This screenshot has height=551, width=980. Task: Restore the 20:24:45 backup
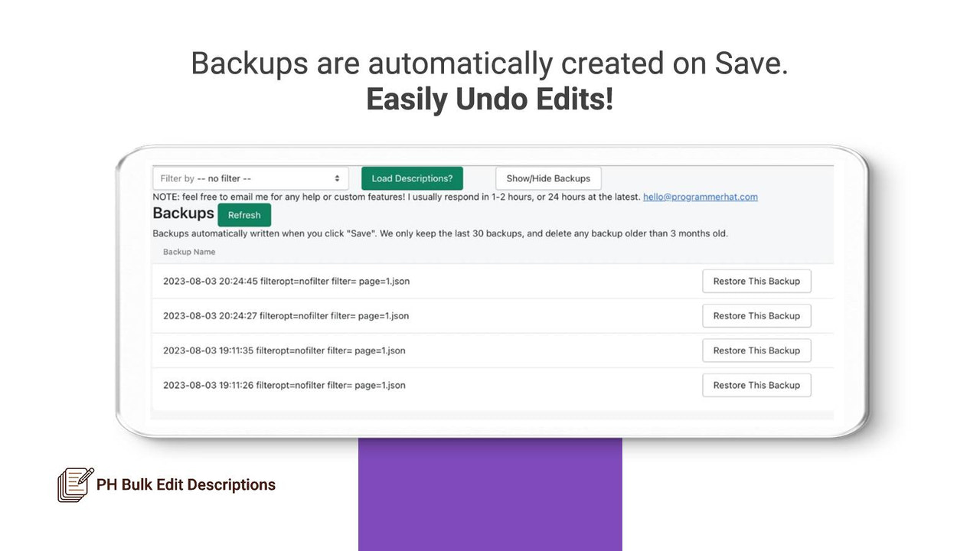click(x=756, y=281)
